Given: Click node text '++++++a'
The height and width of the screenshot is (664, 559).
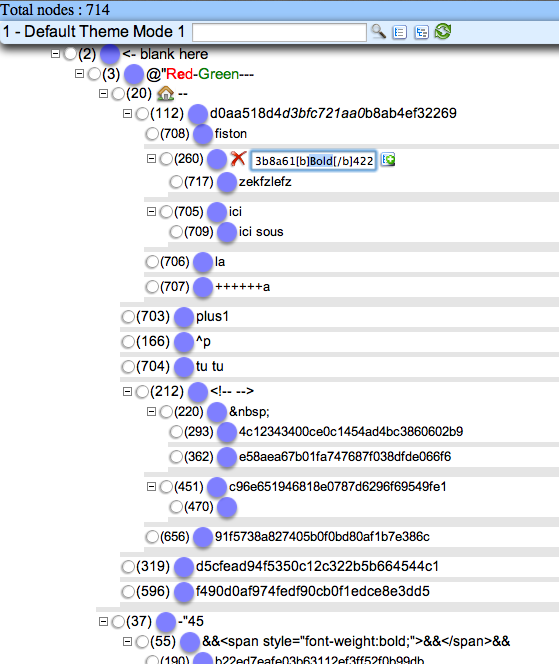Looking at the screenshot, I should pos(242,287).
